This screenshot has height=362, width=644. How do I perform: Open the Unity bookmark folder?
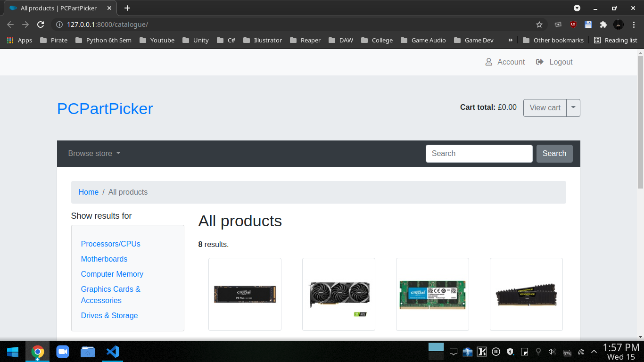point(195,40)
